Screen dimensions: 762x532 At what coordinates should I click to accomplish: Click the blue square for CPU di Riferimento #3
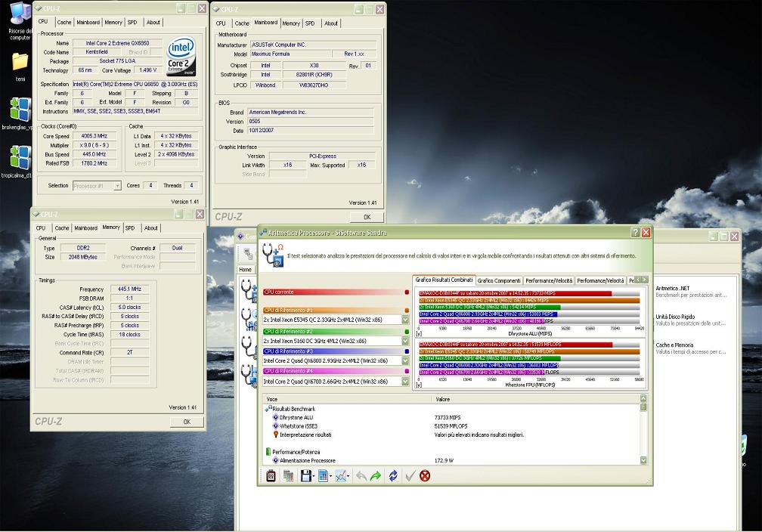[407, 351]
